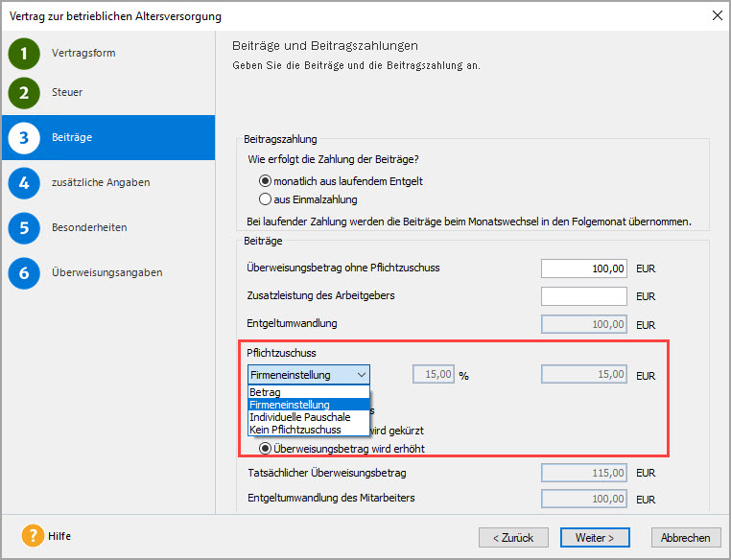Click the 'Zusatzleistung des Arbeitgebers' input field
Screen dimensions: 731x560
click(583, 296)
